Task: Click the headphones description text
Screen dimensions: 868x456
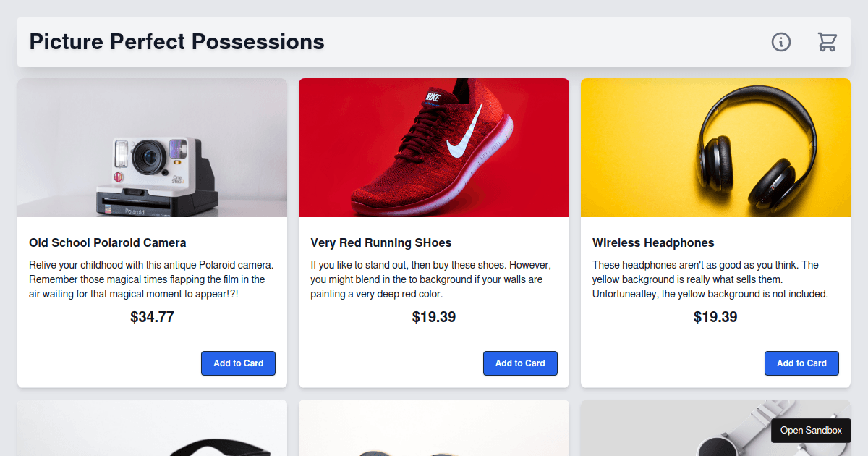Action: pyautogui.click(x=711, y=279)
